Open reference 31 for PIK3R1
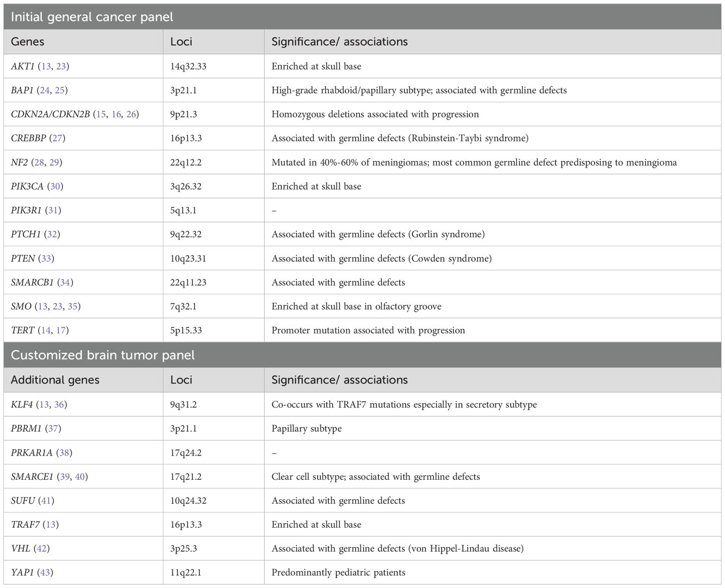The image size is (725, 588). tap(53, 210)
